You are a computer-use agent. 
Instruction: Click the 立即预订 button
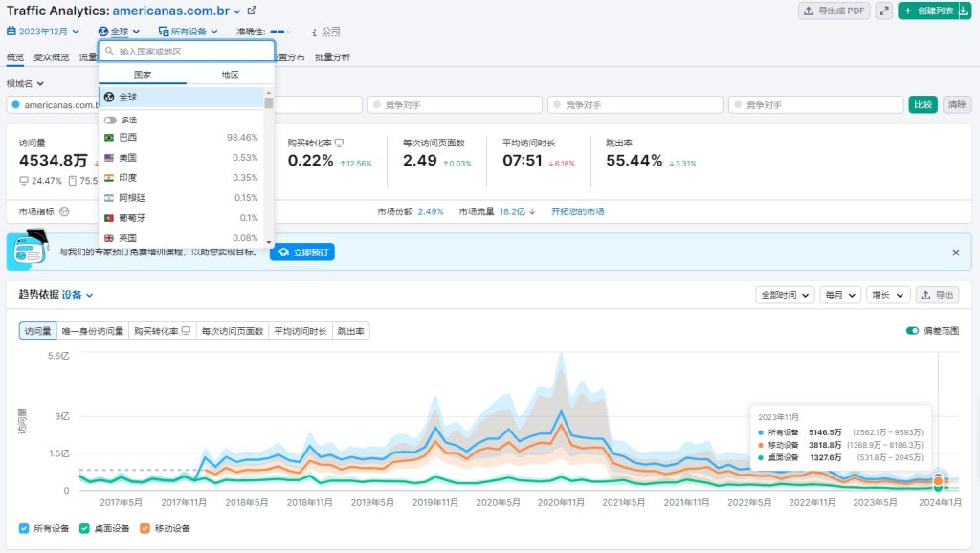coord(302,253)
